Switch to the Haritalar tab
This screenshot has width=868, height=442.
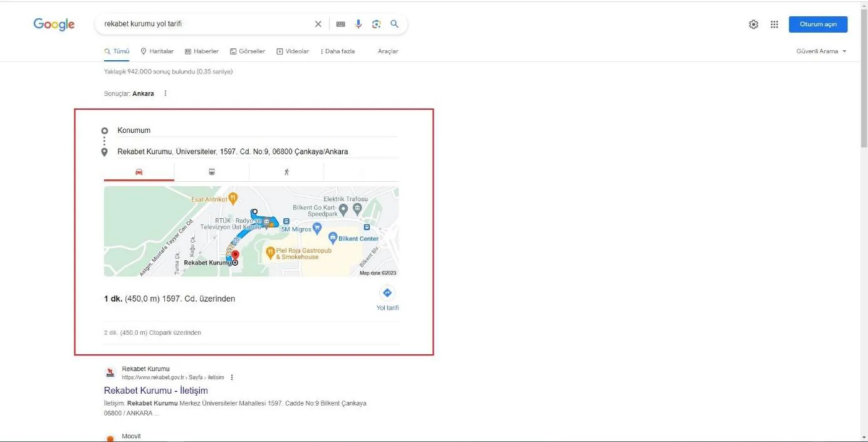pos(157,51)
